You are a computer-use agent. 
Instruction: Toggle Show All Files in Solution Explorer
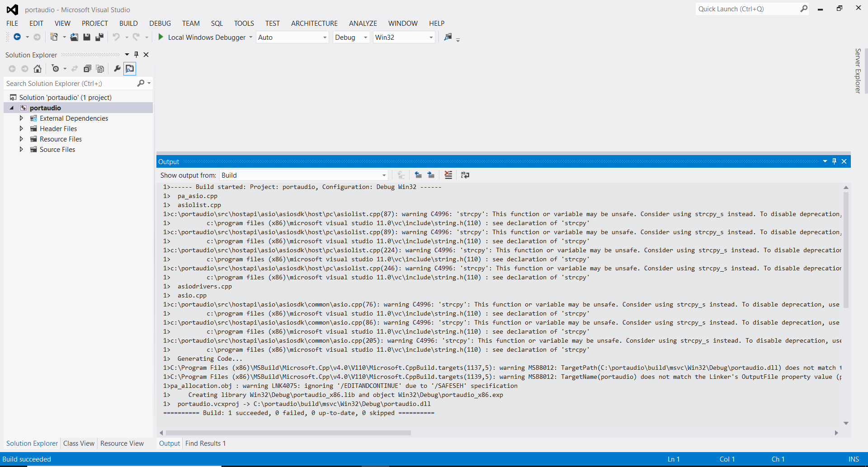[100, 69]
